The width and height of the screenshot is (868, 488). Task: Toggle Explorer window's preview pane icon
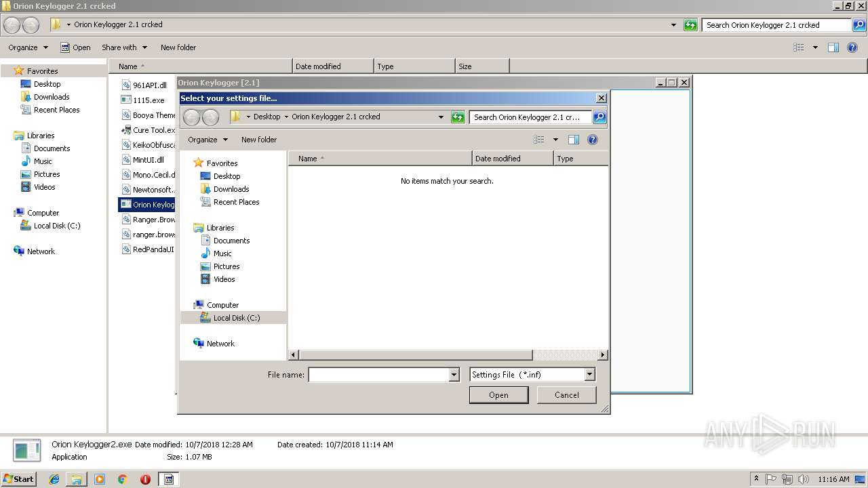tap(833, 47)
